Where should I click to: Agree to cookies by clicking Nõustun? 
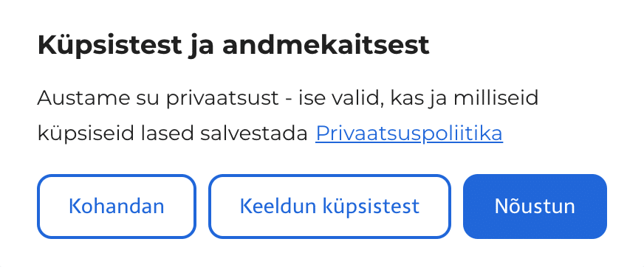[x=535, y=207]
